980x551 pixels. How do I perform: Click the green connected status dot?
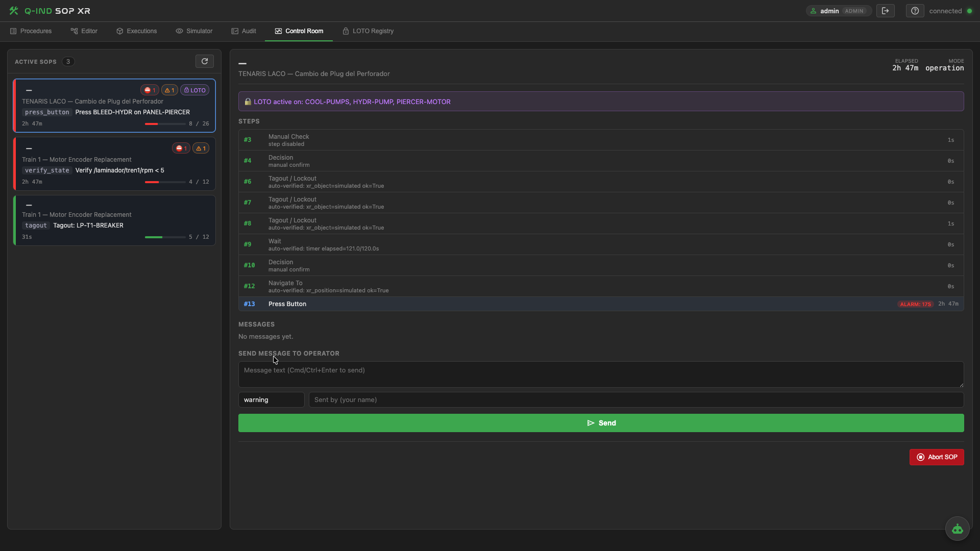(969, 11)
